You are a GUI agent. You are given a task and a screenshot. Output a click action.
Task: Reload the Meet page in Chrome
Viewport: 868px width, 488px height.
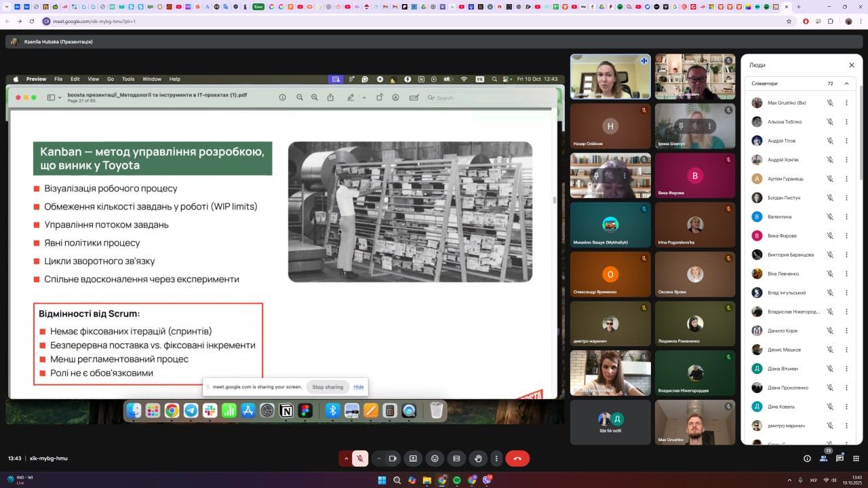(x=32, y=21)
